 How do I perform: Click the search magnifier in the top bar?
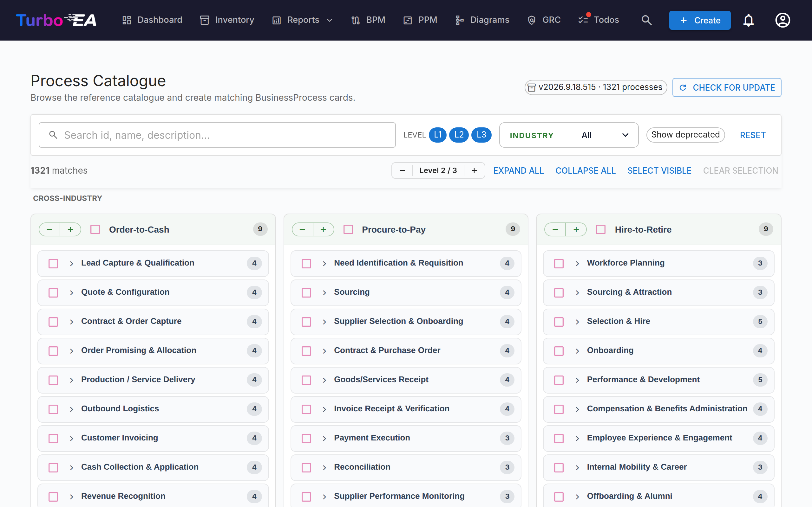click(x=646, y=20)
